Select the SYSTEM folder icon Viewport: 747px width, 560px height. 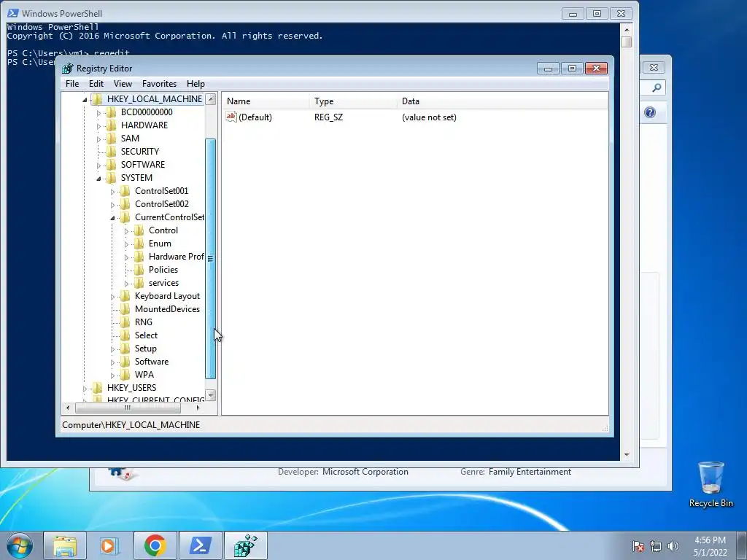coord(111,178)
